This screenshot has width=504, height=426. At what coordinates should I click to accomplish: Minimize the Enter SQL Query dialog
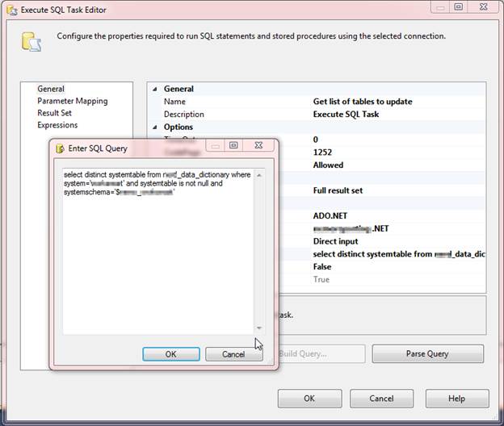(x=215, y=146)
